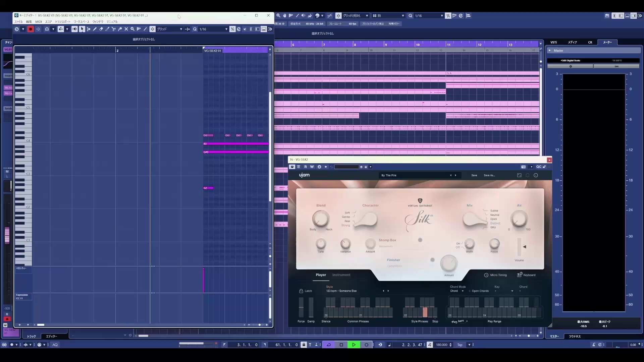Select the scissors split tool in Key Editor
644x362 pixels.
(x=114, y=29)
